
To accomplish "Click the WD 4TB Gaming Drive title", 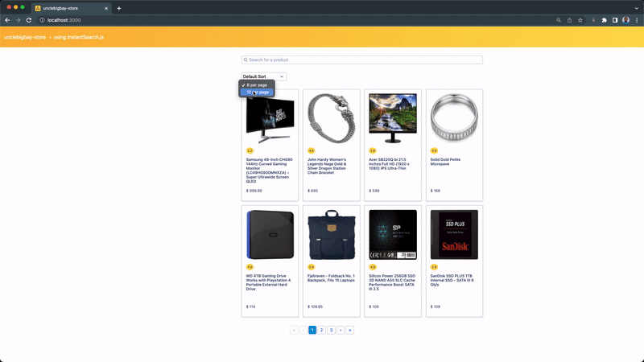I will pos(268,282).
